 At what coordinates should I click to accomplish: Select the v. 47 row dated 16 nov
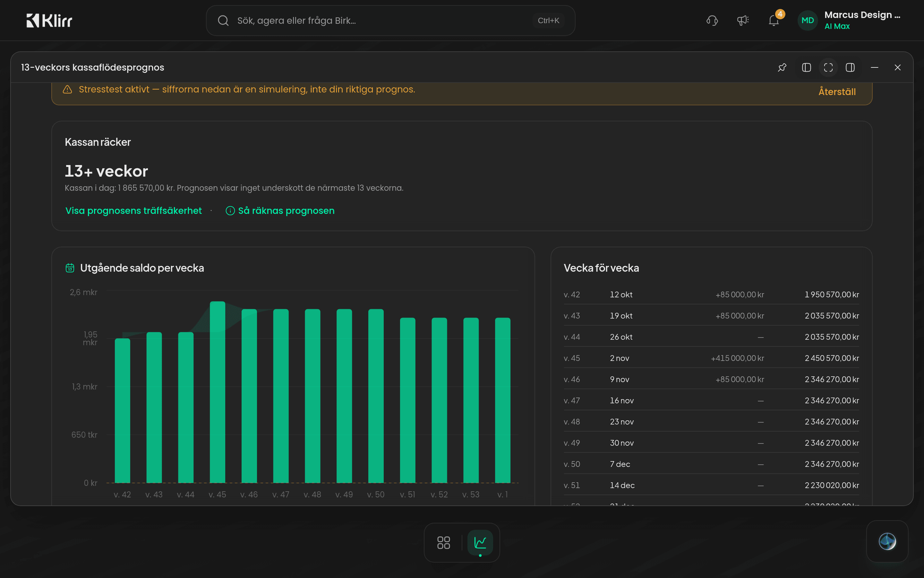click(x=711, y=401)
